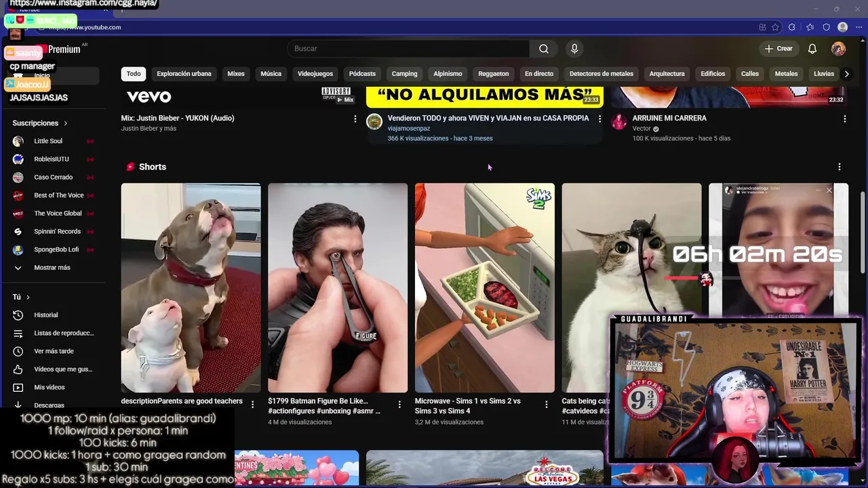Open Shorts section options menu
This screenshot has width=868, height=488.
[x=840, y=167]
